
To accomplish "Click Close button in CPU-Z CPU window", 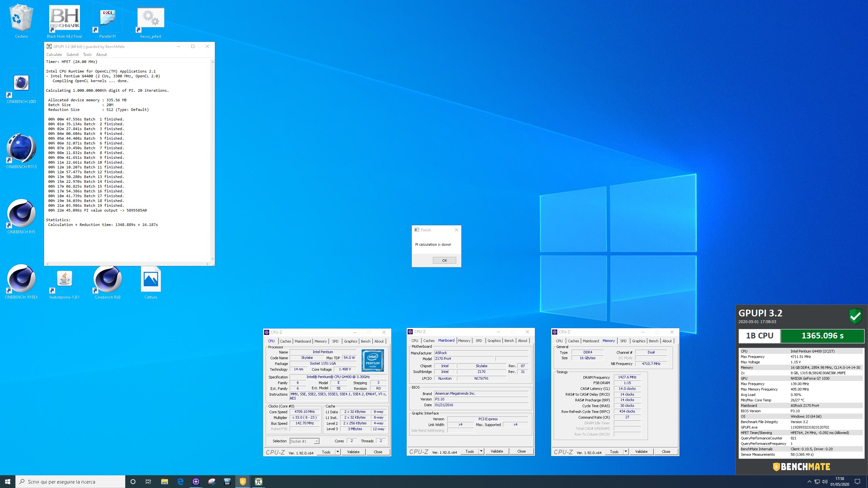I will (x=378, y=452).
